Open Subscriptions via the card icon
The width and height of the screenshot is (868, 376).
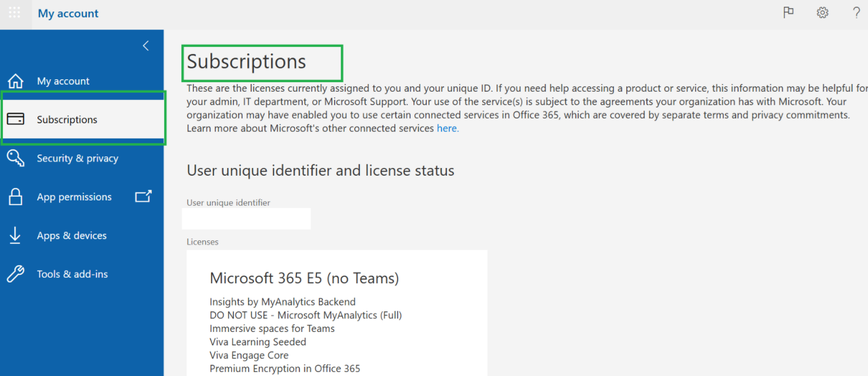click(15, 119)
